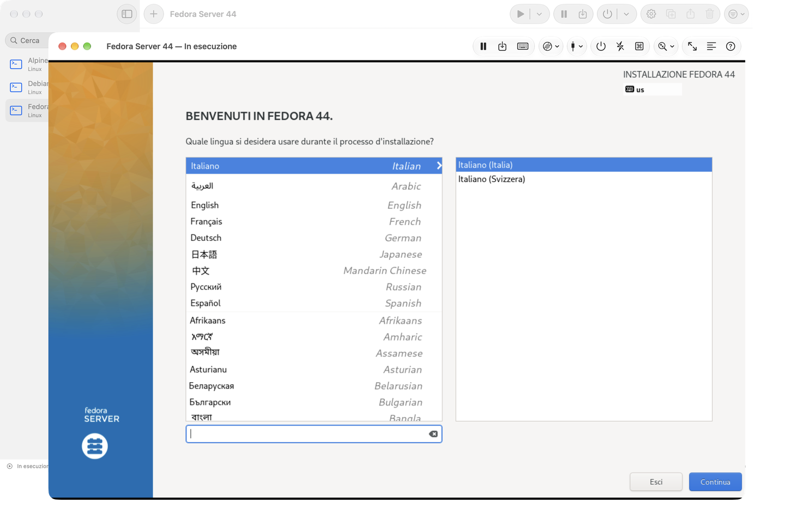This screenshot has width=785, height=532.
Task: Click the Esci button
Action: [x=656, y=482]
